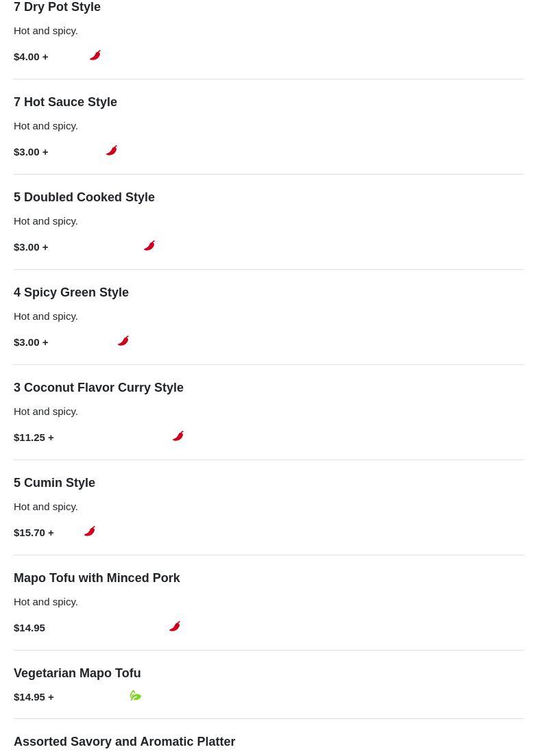Viewport: 538px width, 756px height.
Task: Click the $11.25 + price of Coconut Curry
Action: (x=34, y=438)
